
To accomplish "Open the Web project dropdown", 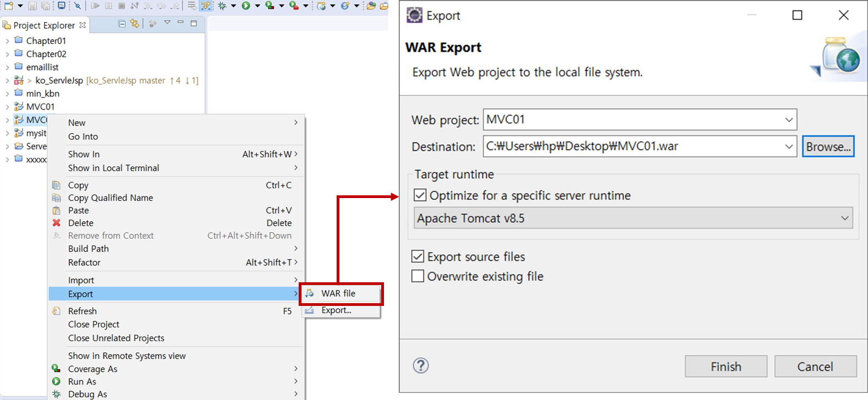I will [789, 120].
